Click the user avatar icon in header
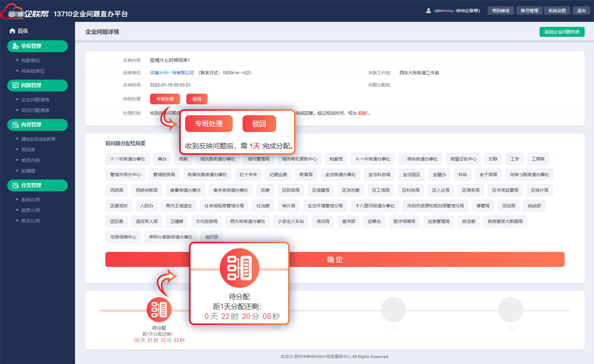This screenshot has height=364, width=594. coord(428,10)
